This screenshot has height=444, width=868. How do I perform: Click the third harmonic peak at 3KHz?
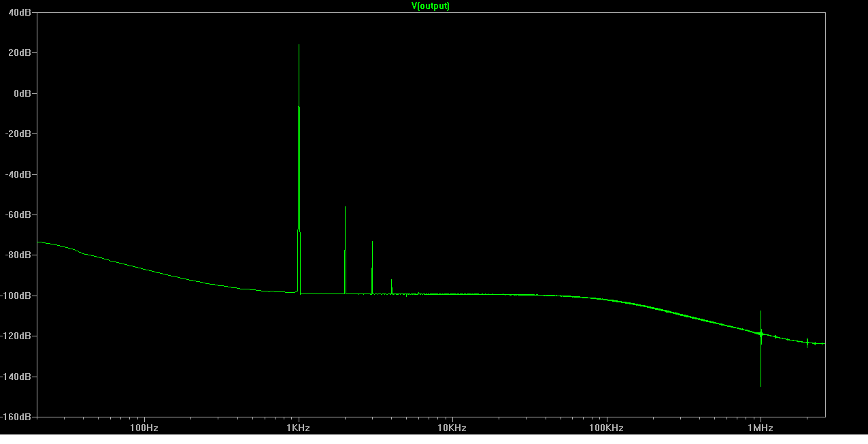[372, 268]
